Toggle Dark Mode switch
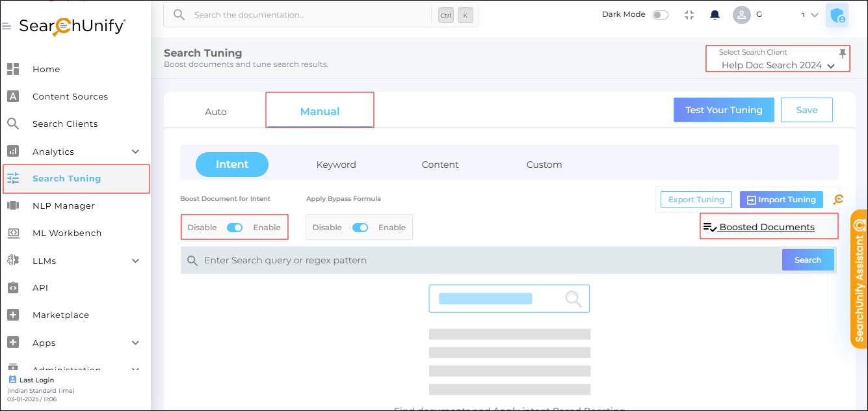 click(x=660, y=15)
